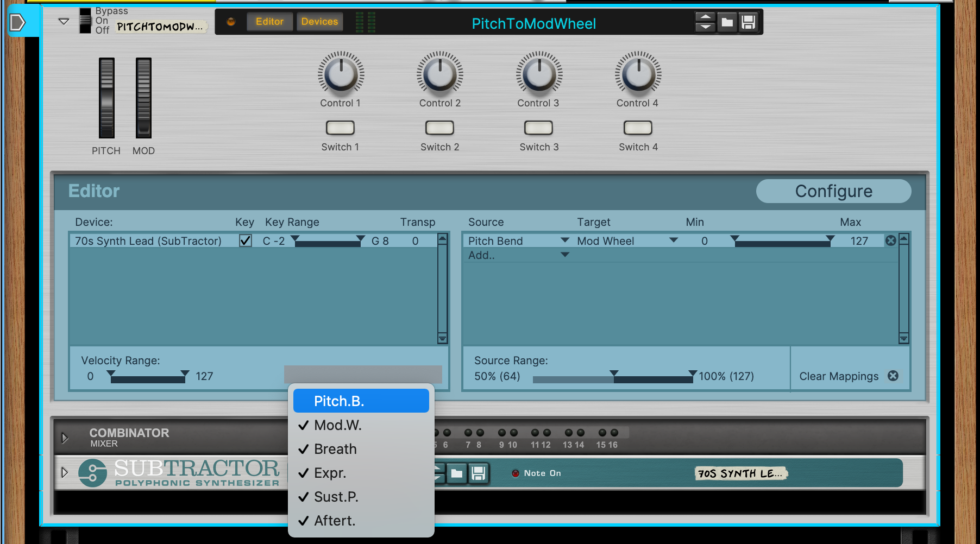Viewport: 980px width, 544px height.
Task: Click the Clear Mappings button
Action: (849, 376)
